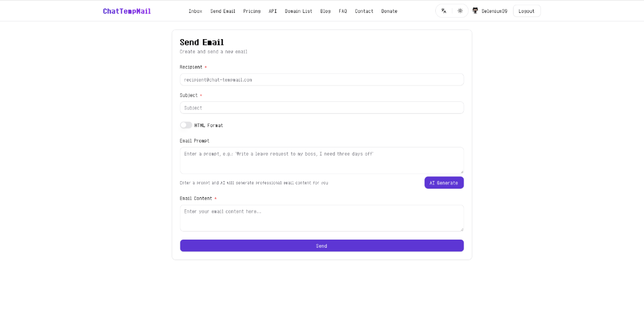Open the Inbox page

click(195, 11)
